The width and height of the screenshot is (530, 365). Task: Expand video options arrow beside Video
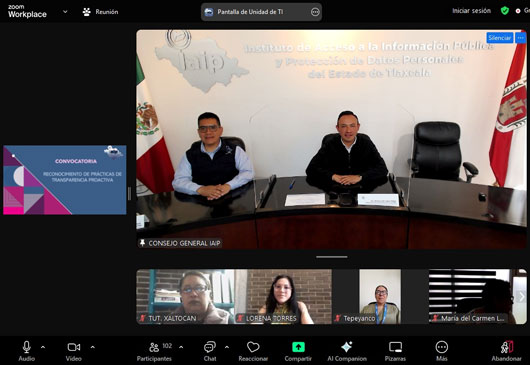[93, 347]
